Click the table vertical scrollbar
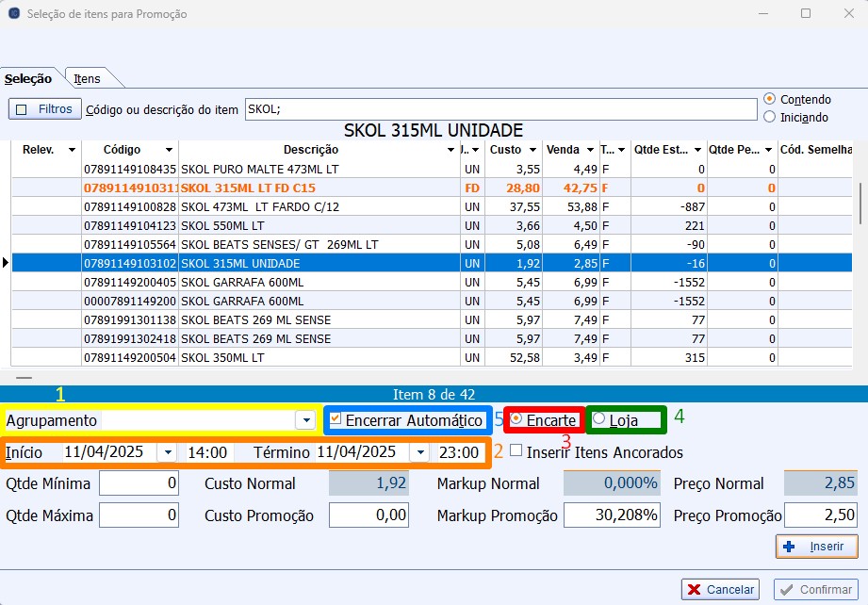Viewport: 868px width, 605px height. click(x=860, y=204)
